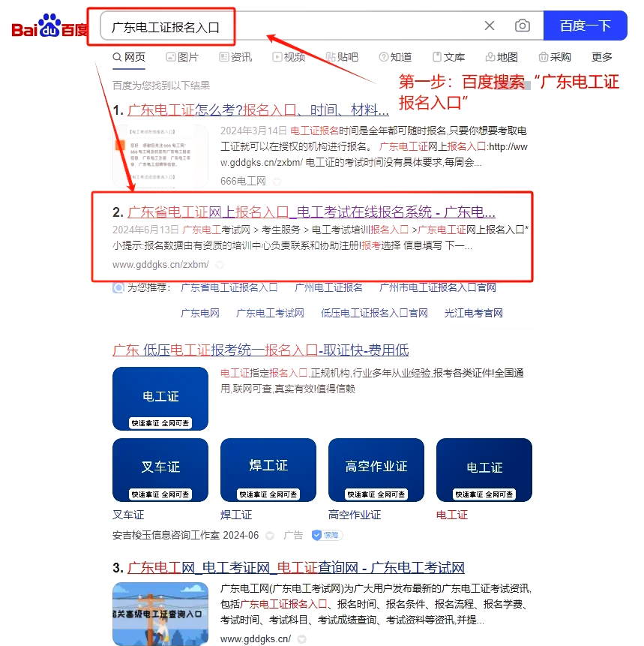Click icon beside www.gddgks.cn/zxbm/ URL

click(220, 265)
